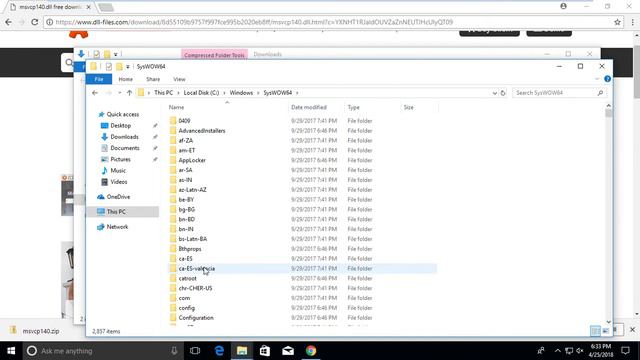Open Windows Store from the taskbar
The image size is (640, 360).
coord(265,351)
